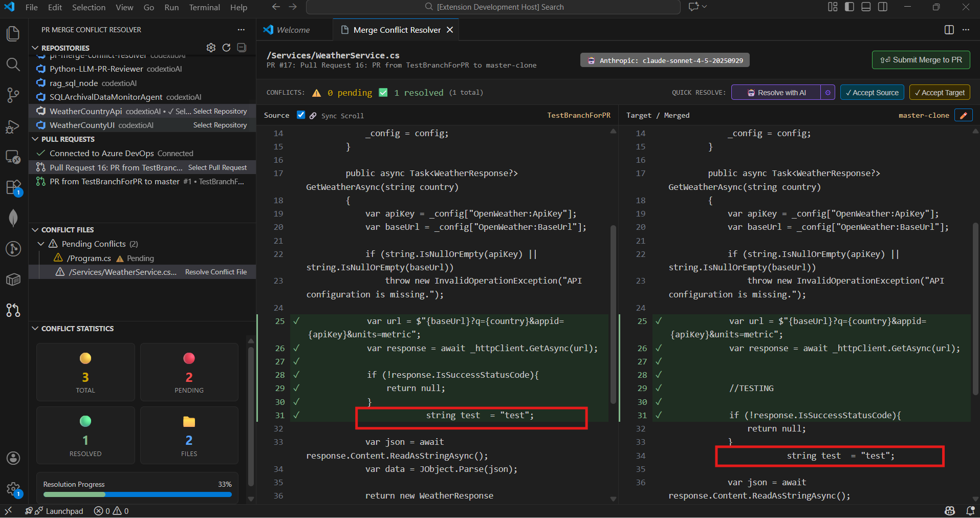Screen dimensions: 980x518
Task: Open PR Merge Conflict Resolver activity icon
Action: (13, 310)
